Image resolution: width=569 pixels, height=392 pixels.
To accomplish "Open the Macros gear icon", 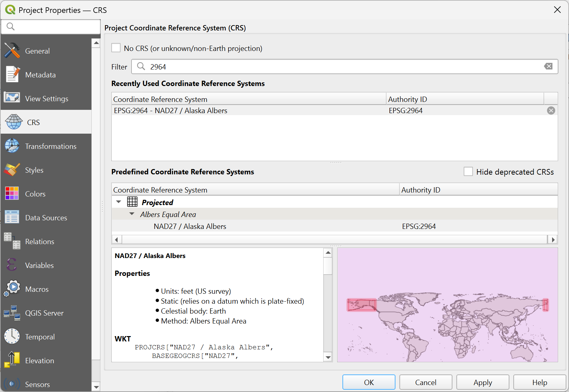I will coord(12,289).
